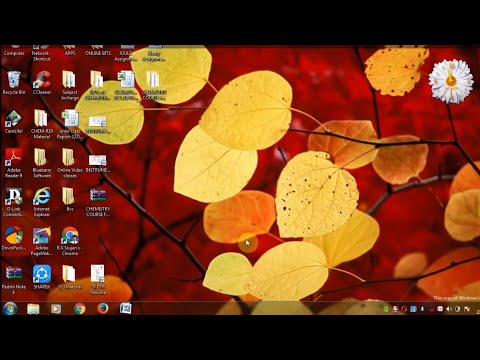Open the APPS folder
The height and width of the screenshot is (360, 480).
click(x=70, y=51)
